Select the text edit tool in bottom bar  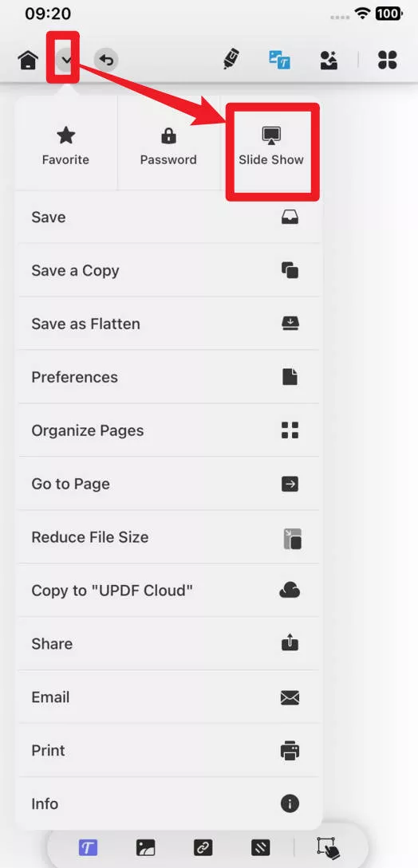coord(88,847)
